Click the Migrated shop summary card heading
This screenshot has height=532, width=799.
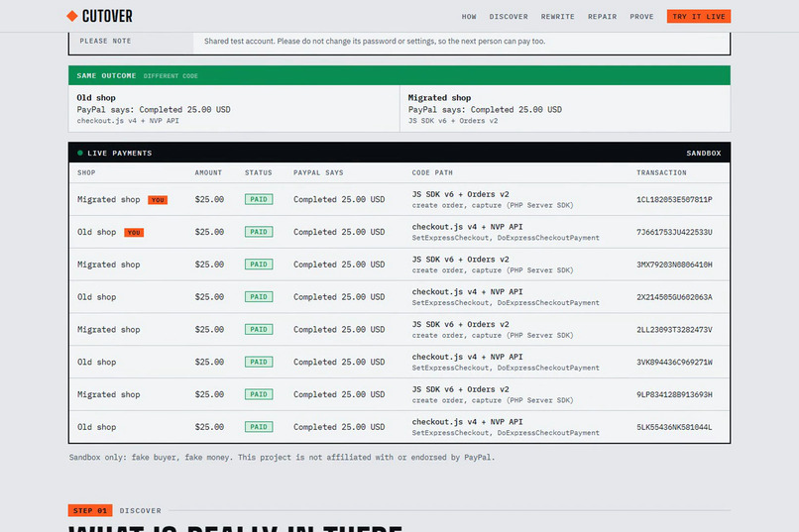[439, 98]
